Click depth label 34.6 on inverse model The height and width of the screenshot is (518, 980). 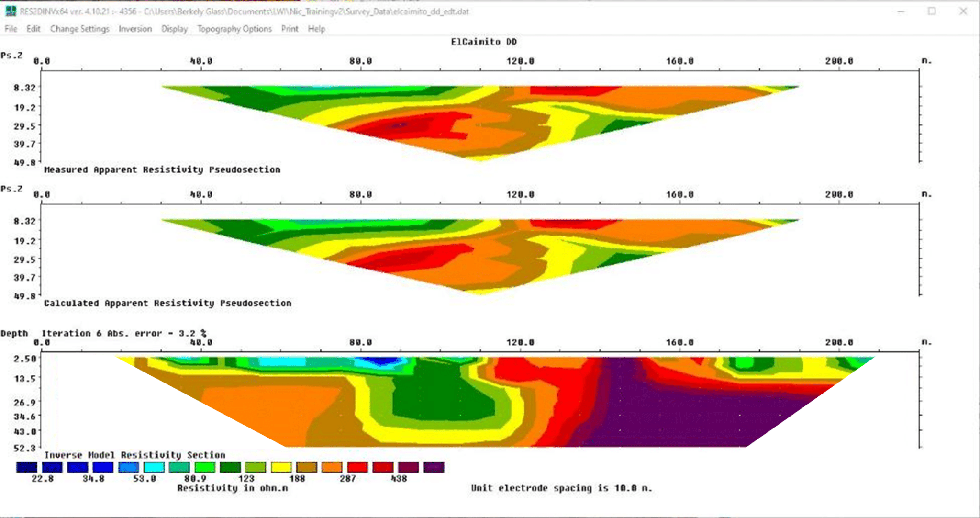point(25,416)
